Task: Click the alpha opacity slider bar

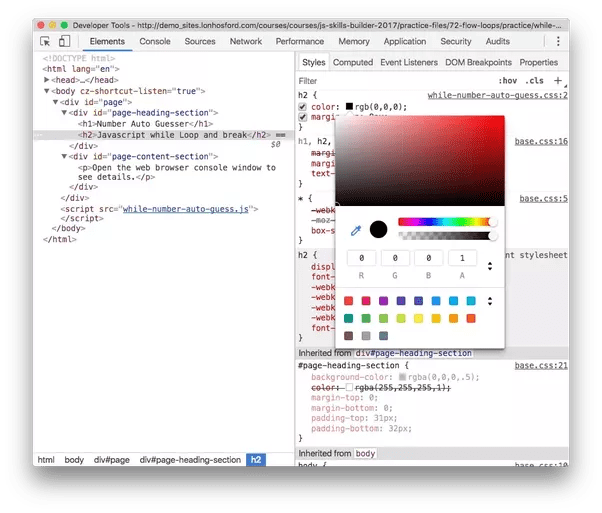Action: coord(446,236)
